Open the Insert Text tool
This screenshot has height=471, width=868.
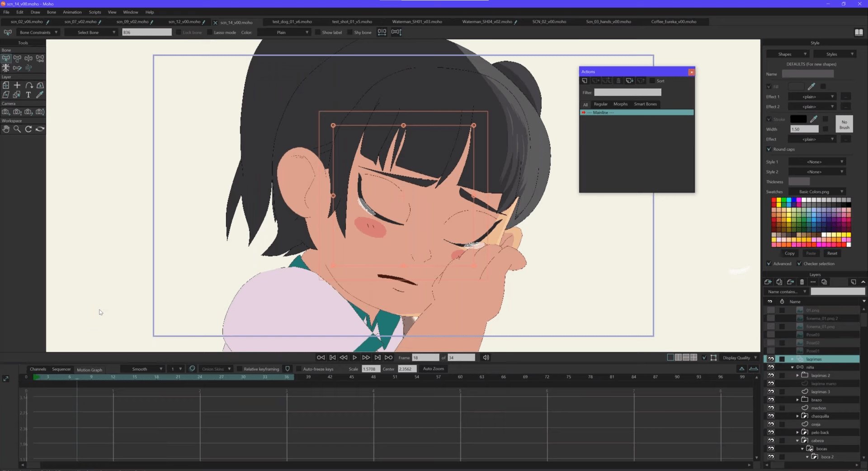click(x=28, y=95)
